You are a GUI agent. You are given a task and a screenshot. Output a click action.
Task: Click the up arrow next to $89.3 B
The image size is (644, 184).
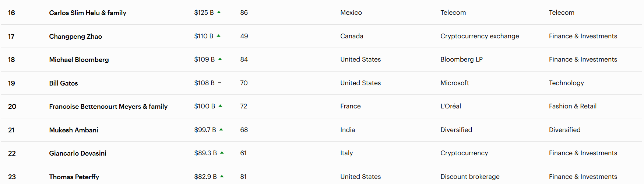pyautogui.click(x=222, y=153)
